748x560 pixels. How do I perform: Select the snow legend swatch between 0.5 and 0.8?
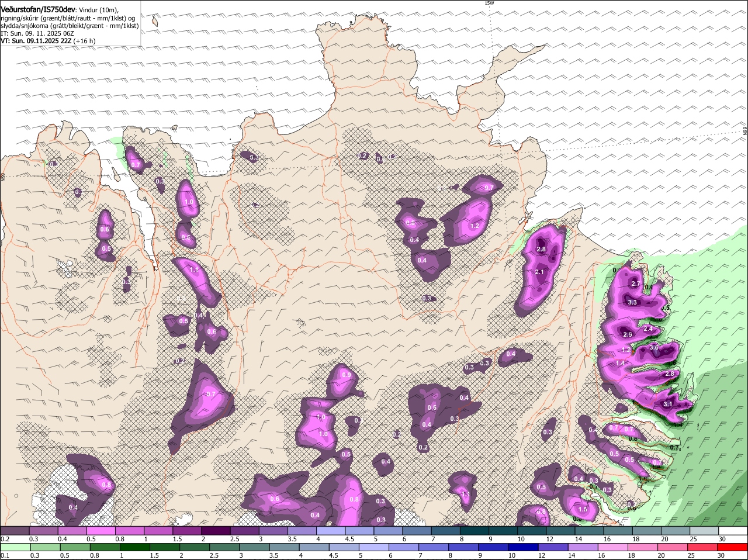(x=101, y=530)
